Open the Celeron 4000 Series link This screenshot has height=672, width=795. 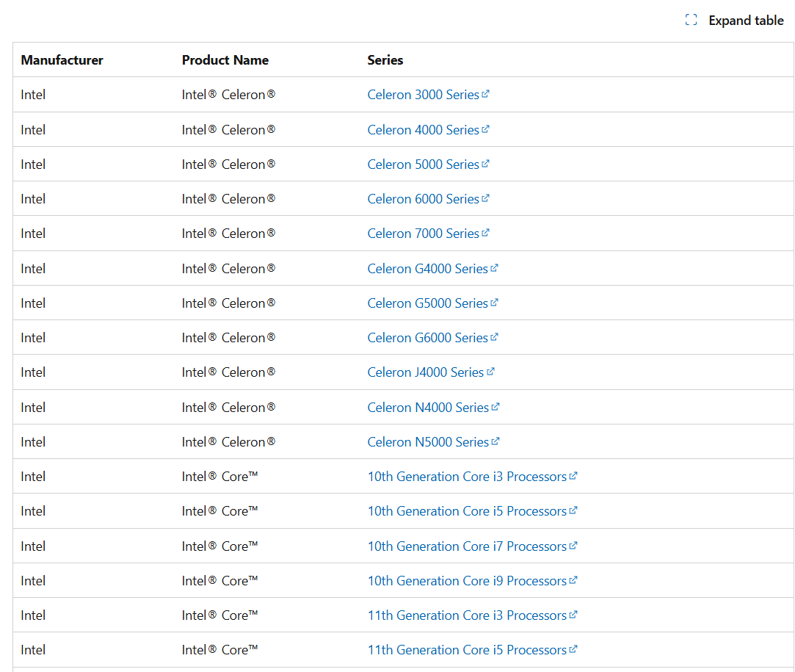pyautogui.click(x=423, y=130)
